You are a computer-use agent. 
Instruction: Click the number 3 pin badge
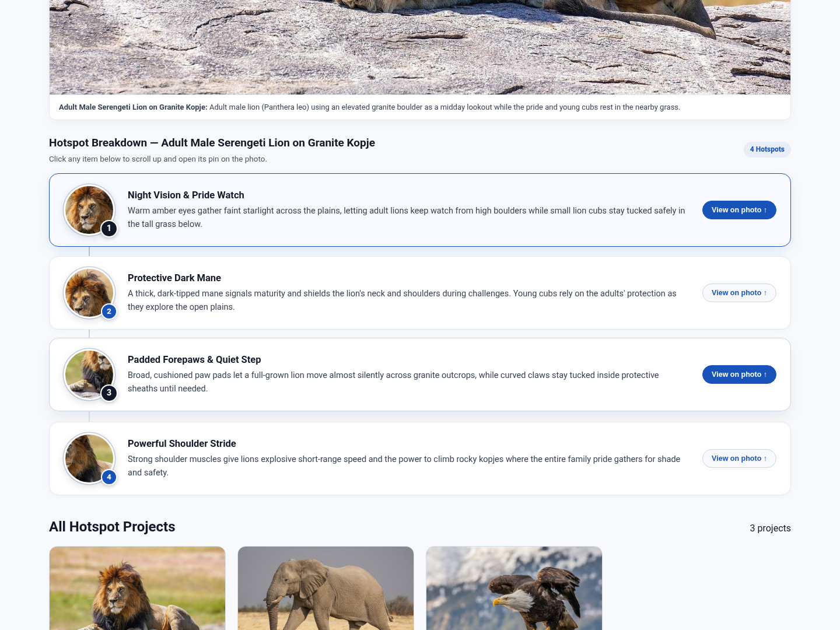point(109,393)
